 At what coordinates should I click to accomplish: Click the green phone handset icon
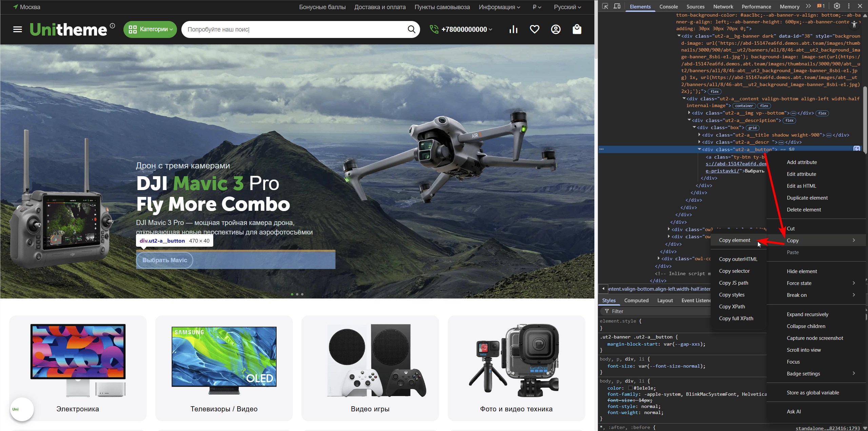(x=434, y=29)
